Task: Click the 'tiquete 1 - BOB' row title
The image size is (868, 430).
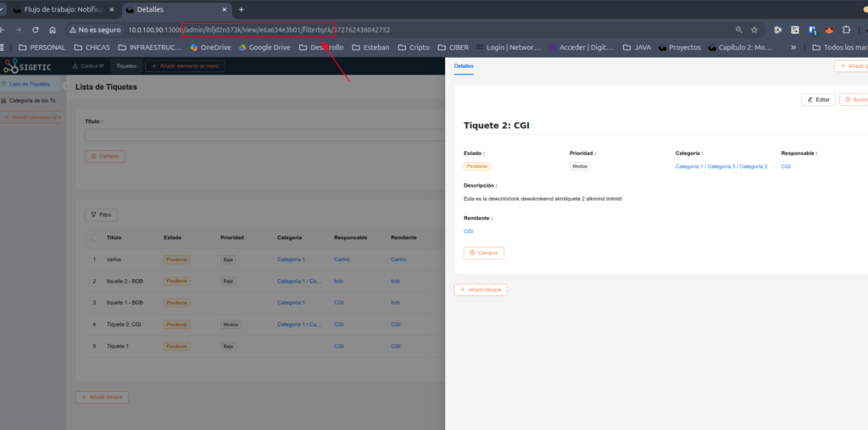Action: coord(125,303)
